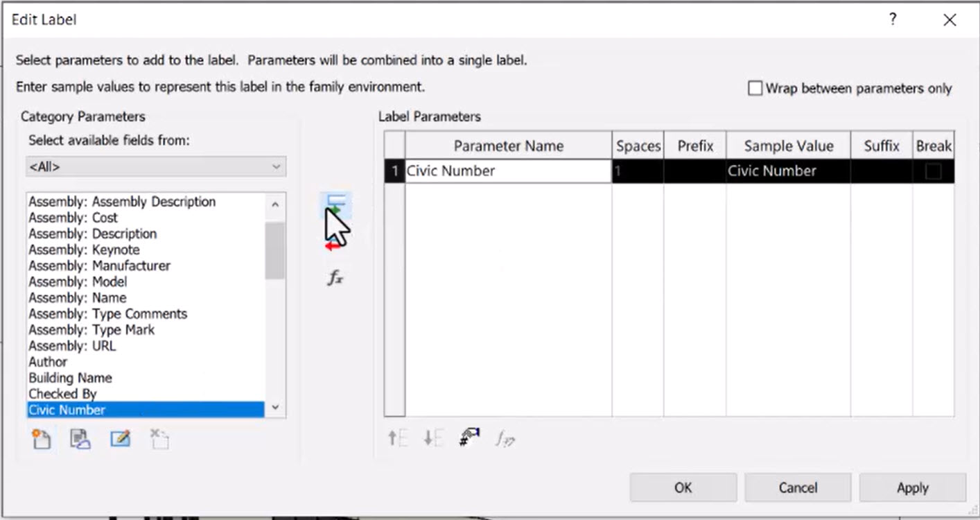Image resolution: width=980 pixels, height=520 pixels.
Task: Move parameter down icon under label table
Action: tap(433, 438)
